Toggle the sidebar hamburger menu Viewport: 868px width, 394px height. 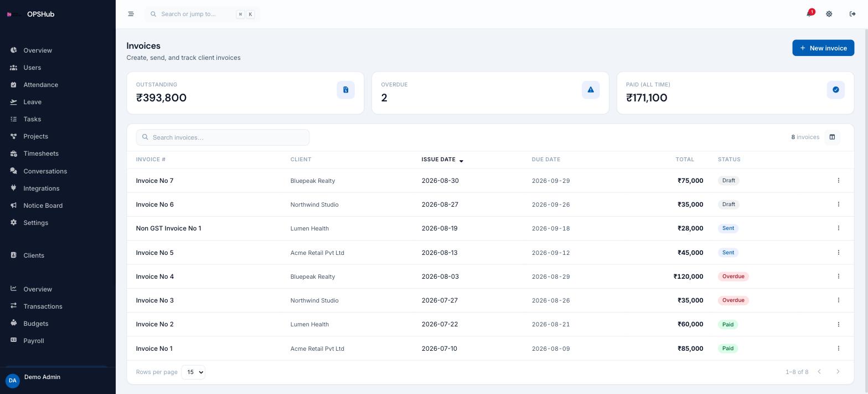131,14
